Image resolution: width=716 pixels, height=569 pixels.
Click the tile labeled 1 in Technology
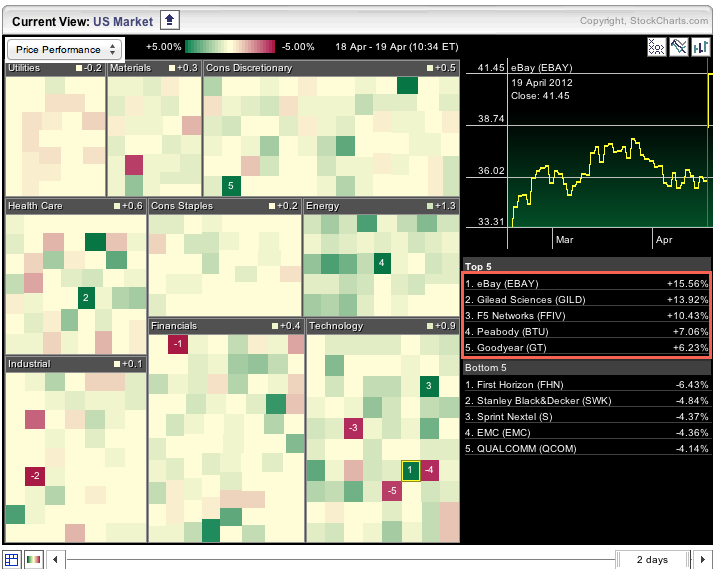click(410, 470)
